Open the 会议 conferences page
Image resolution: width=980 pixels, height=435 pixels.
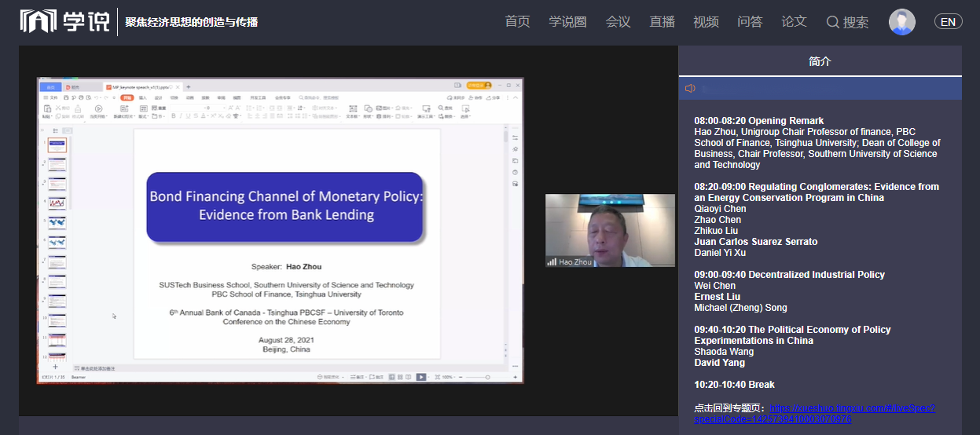click(x=618, y=22)
